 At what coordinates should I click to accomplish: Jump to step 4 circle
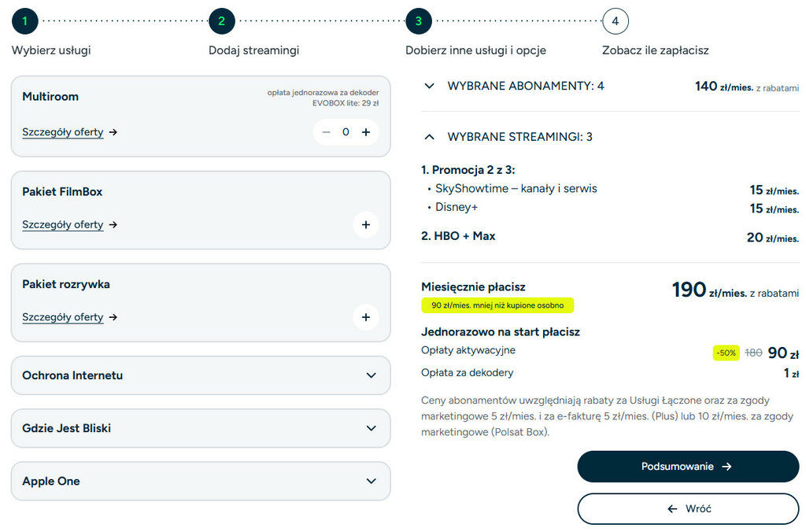tap(615, 21)
